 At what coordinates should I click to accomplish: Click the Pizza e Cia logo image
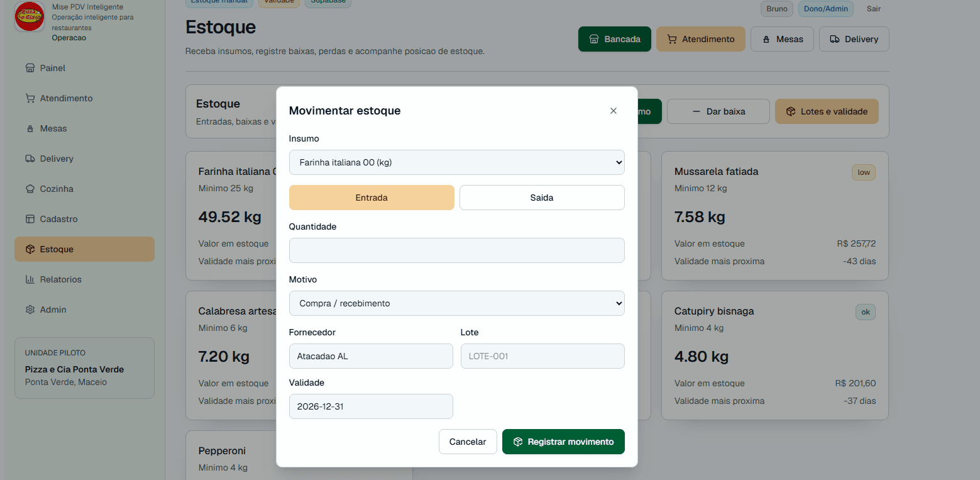30,17
